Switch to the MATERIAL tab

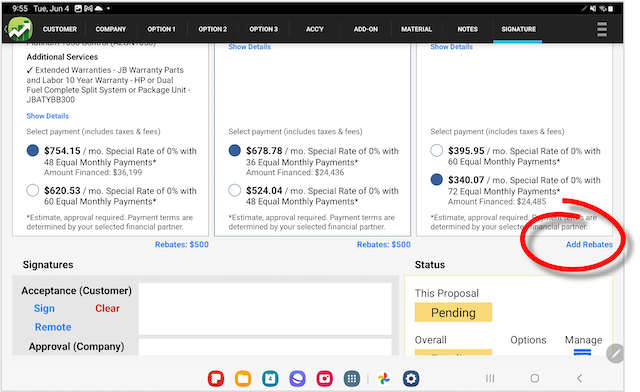coord(416,29)
